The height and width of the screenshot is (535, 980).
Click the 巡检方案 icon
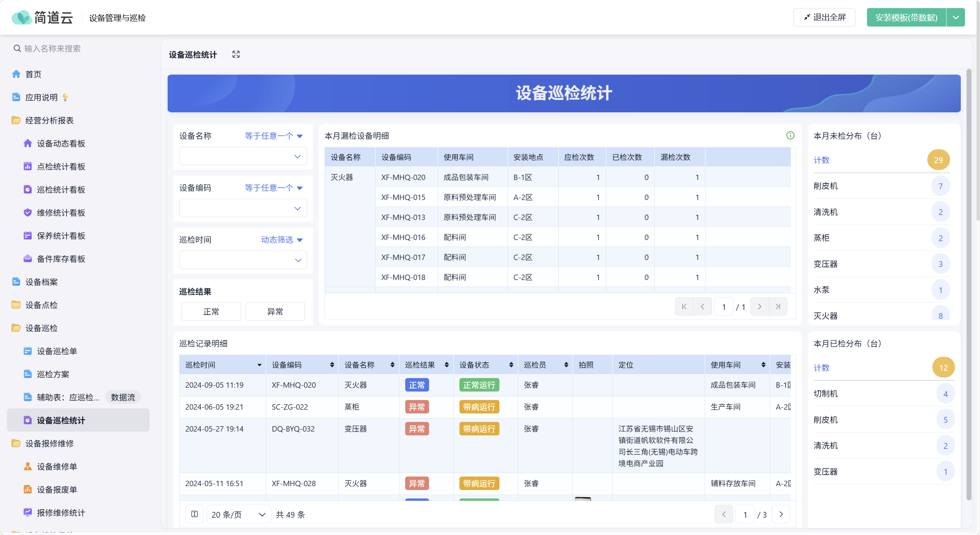coord(28,374)
